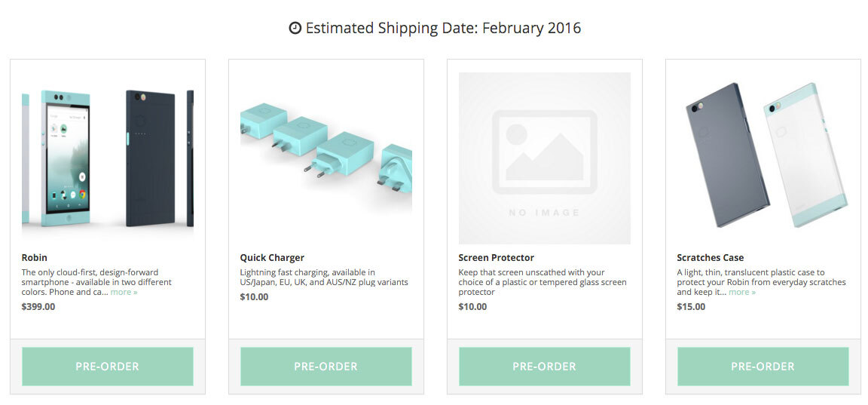Click the Quick Charger description text
Image resolution: width=868 pixels, height=405 pixels.
pyautogui.click(x=324, y=278)
